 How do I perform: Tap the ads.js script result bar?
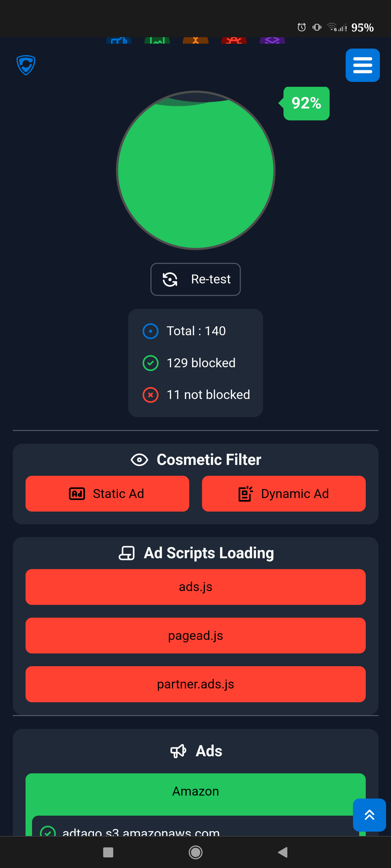tap(196, 587)
